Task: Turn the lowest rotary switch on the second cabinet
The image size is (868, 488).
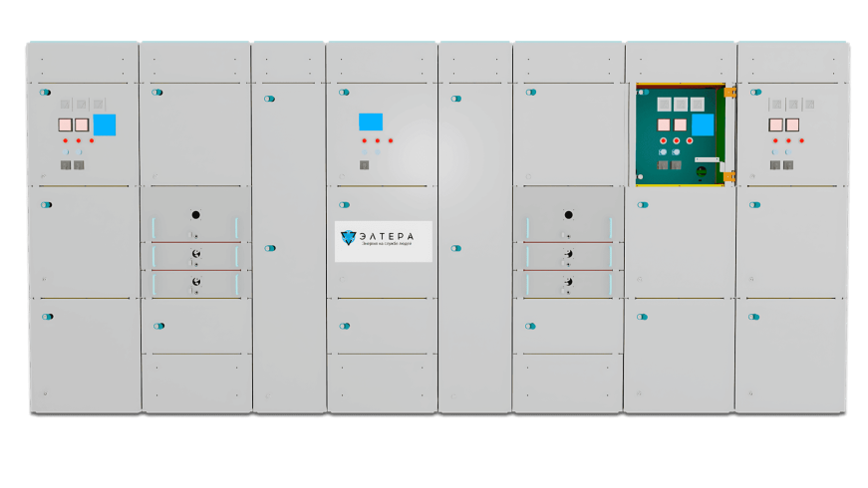Action: [196, 282]
